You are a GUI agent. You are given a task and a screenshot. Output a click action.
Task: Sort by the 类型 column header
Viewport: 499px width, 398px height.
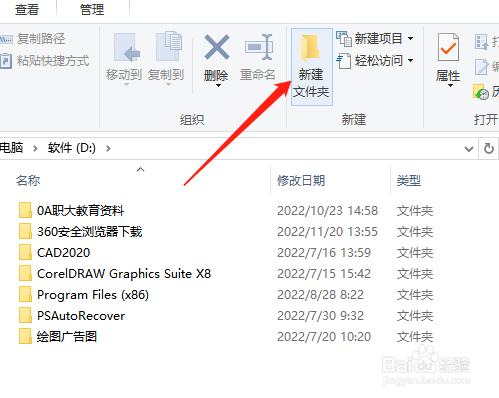point(409,181)
